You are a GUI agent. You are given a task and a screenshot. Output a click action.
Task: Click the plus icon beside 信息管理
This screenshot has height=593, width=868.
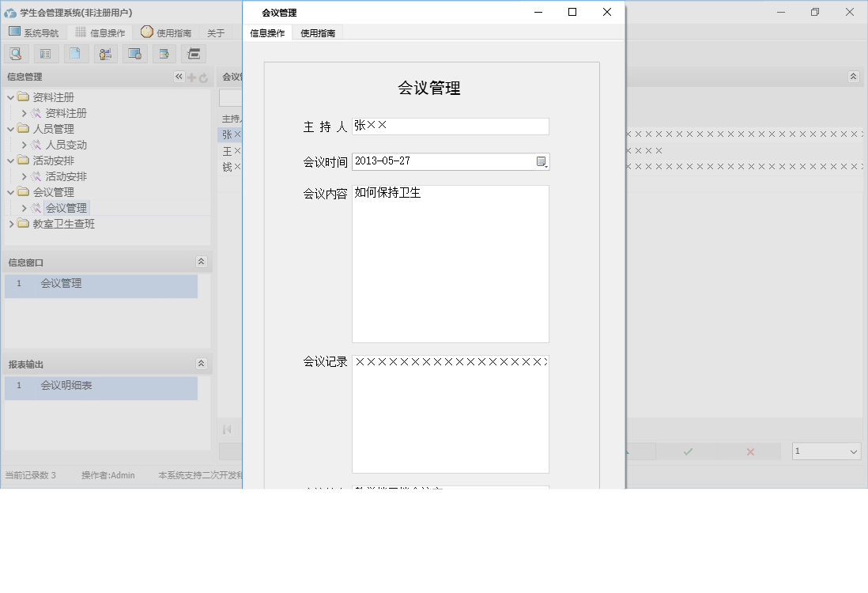tap(192, 77)
